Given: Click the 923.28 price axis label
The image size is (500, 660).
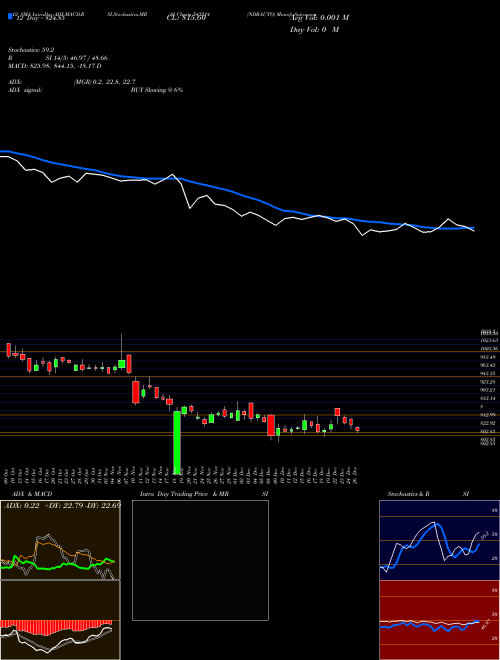Looking at the screenshot, I should (487, 382).
